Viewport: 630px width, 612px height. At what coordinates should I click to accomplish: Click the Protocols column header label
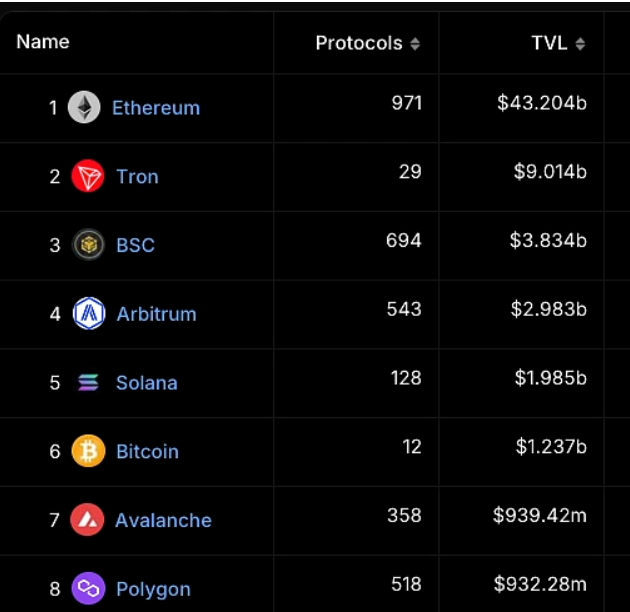pos(359,43)
